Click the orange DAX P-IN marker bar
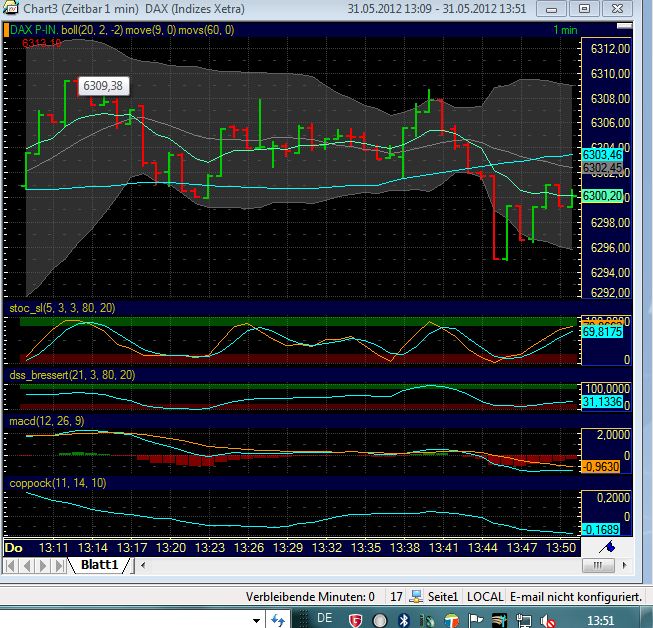 6,30
